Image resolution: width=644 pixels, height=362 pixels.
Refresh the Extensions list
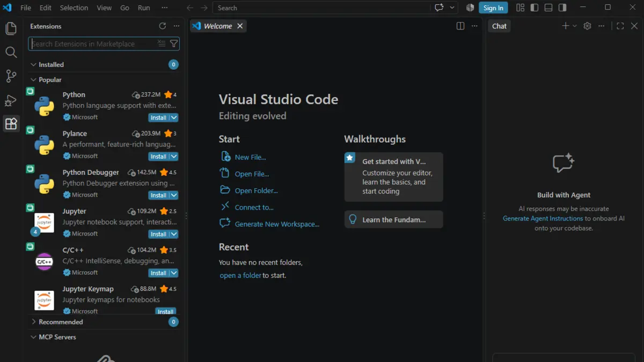pyautogui.click(x=163, y=26)
